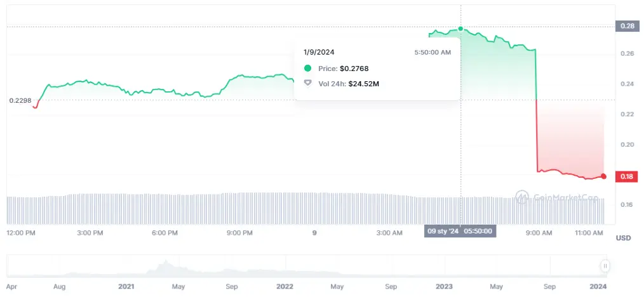Image resolution: width=644 pixels, height=302 pixels.
Task: Click the 0.2298 opening price label
Action: (x=20, y=100)
